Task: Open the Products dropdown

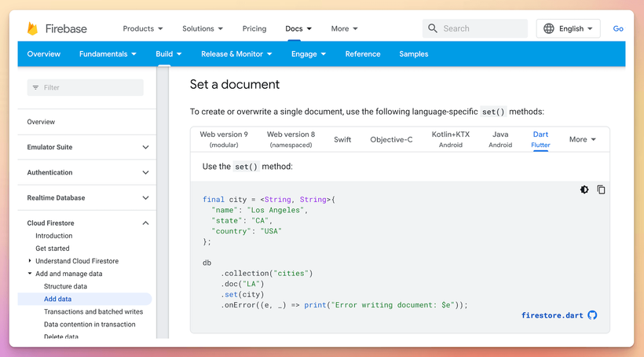Action: coord(143,29)
